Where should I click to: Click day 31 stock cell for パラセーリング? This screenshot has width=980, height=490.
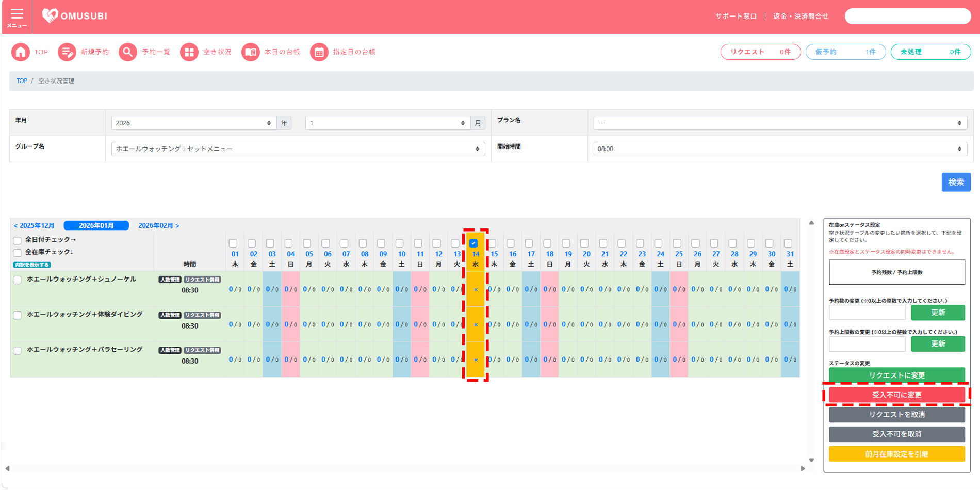coord(790,360)
